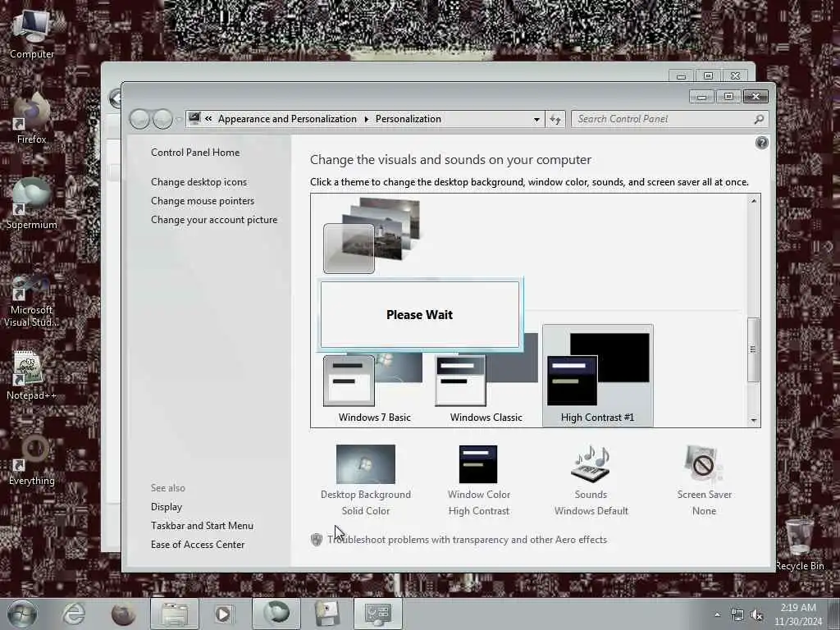
Task: Open Change desktop icons link
Action: click(x=199, y=181)
